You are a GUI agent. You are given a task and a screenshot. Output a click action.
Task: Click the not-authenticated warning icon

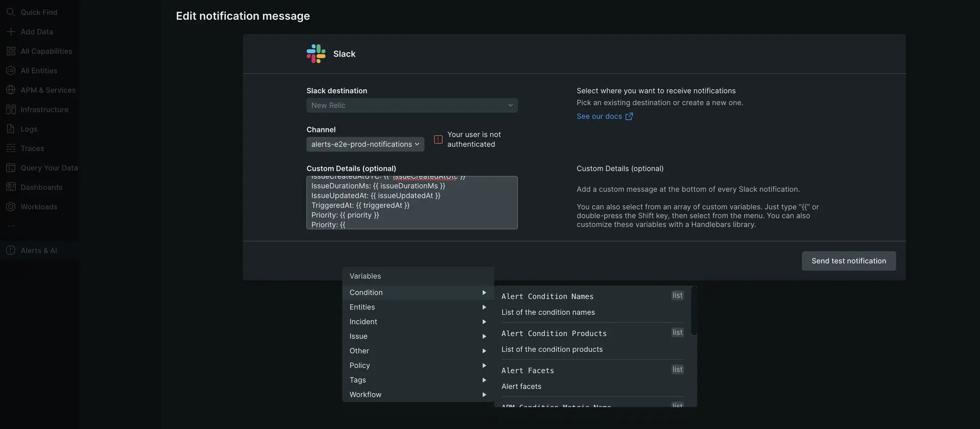pos(438,139)
